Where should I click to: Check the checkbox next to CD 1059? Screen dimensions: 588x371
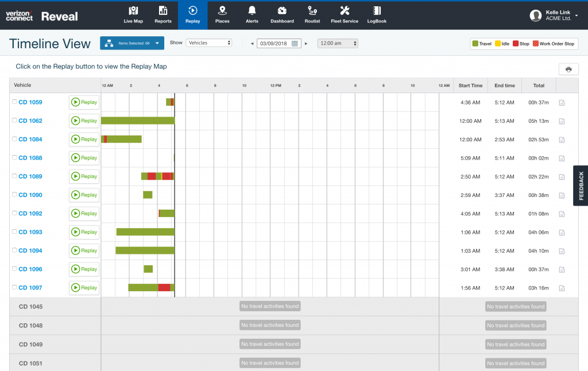14,102
